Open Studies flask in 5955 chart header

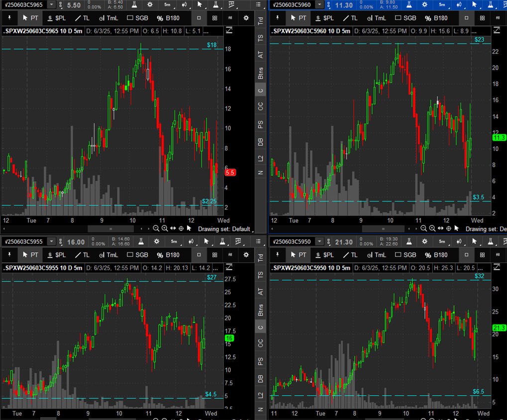coord(141,241)
